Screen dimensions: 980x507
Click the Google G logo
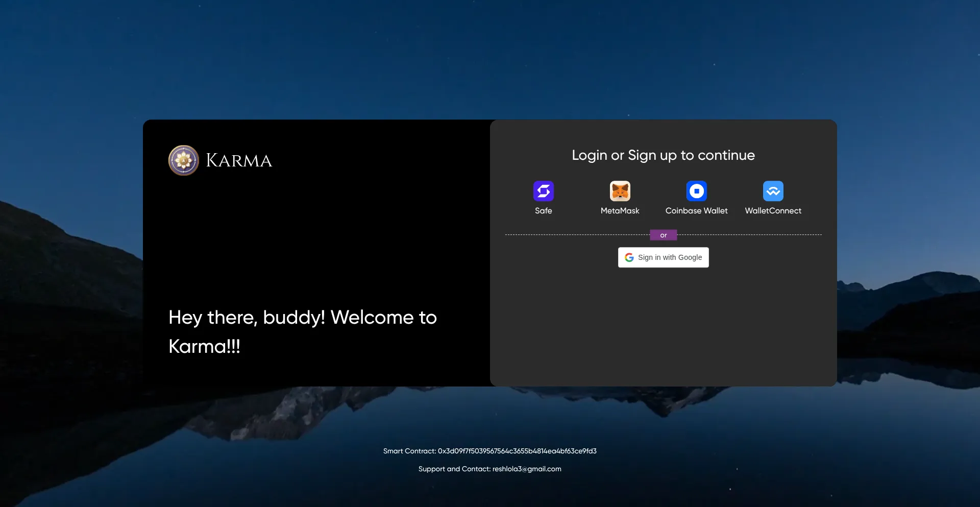[629, 257]
